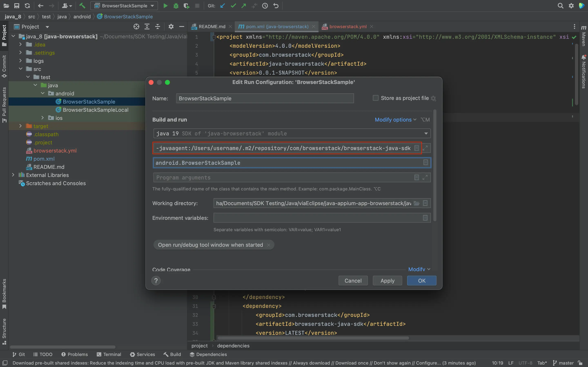Switch to the browserstack.yml editor tab
Image resolution: width=588 pixels, height=367 pixels.
point(348,27)
